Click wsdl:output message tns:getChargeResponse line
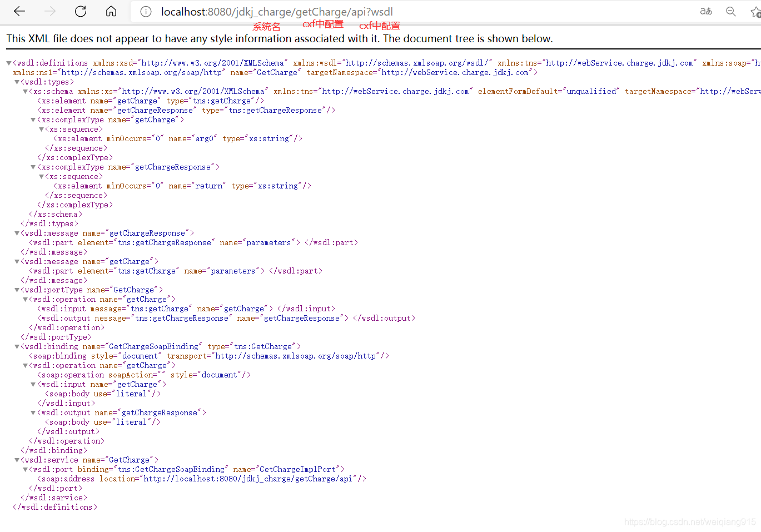761x532 pixels. [x=226, y=318]
